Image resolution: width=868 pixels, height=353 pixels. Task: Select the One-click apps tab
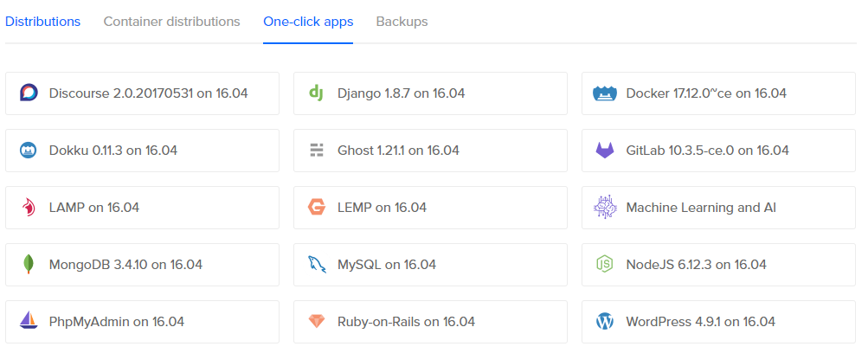point(308,22)
